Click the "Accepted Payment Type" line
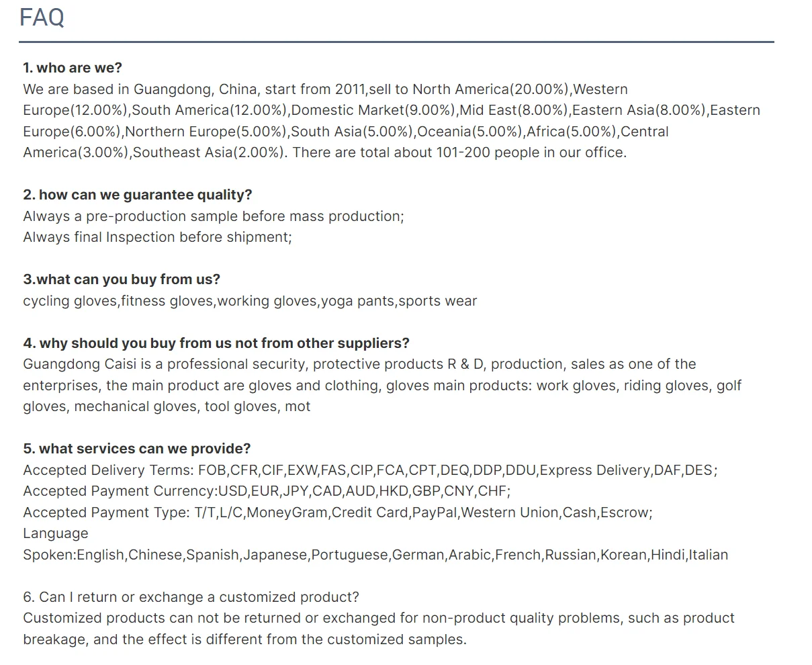812x665 pixels. click(338, 513)
